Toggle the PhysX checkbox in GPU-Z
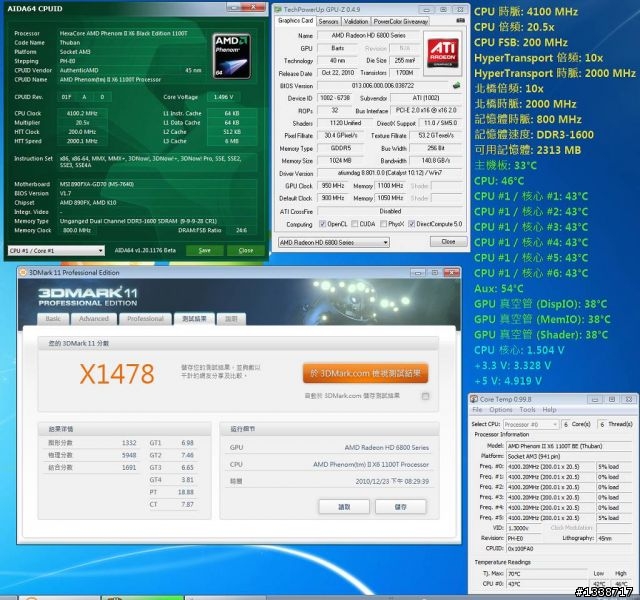The width and height of the screenshot is (640, 600). [383, 224]
